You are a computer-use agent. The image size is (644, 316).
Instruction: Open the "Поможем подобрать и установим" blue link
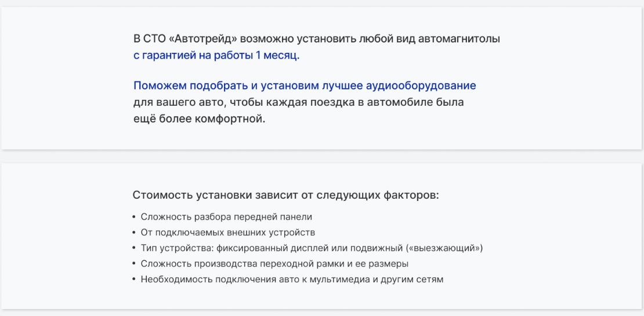(305, 86)
